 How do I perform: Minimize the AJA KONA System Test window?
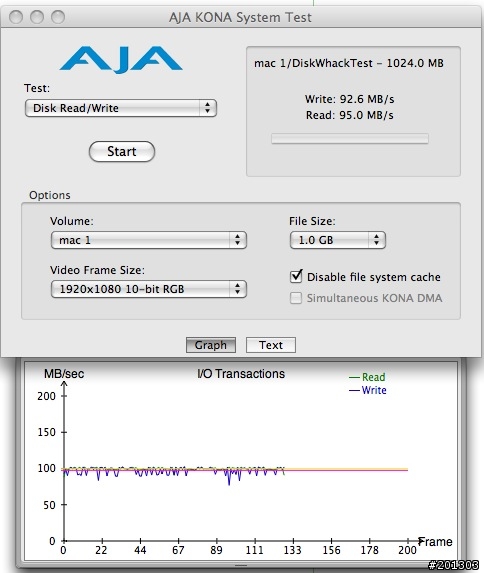click(x=37, y=17)
